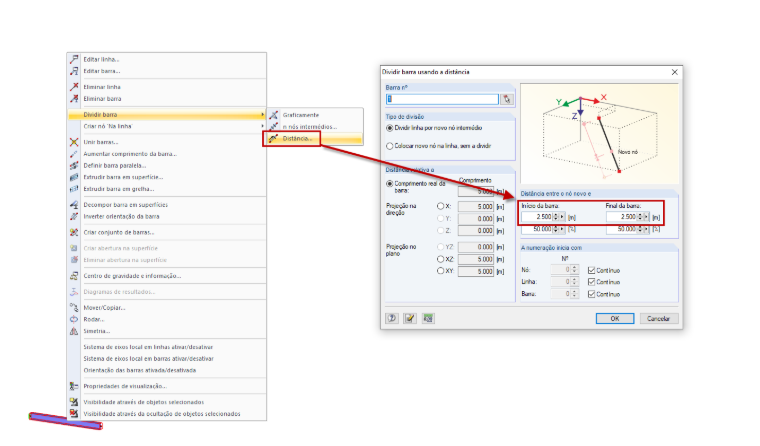
Task: Choose Graficamente in the split submenu
Action: coord(314,115)
